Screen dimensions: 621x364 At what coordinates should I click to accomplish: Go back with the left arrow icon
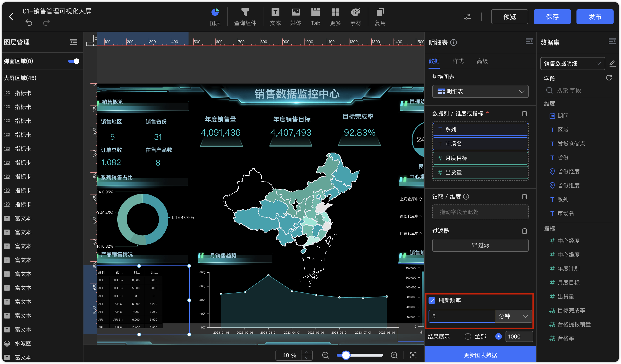[11, 17]
